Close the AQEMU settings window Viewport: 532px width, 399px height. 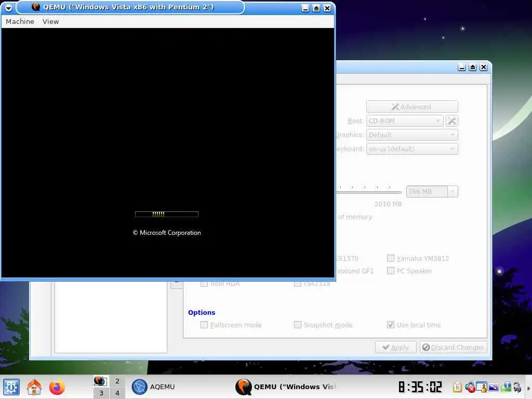(x=484, y=67)
